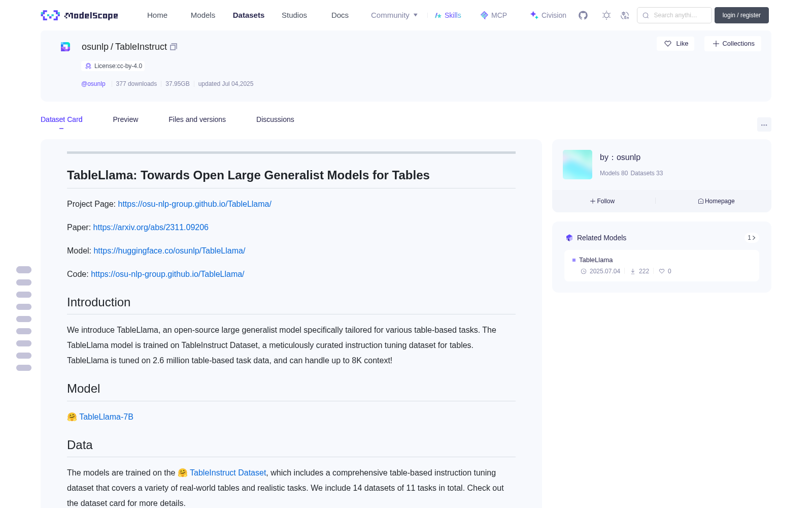Switch to the Preview tab
The image size is (812, 508).
(x=125, y=119)
